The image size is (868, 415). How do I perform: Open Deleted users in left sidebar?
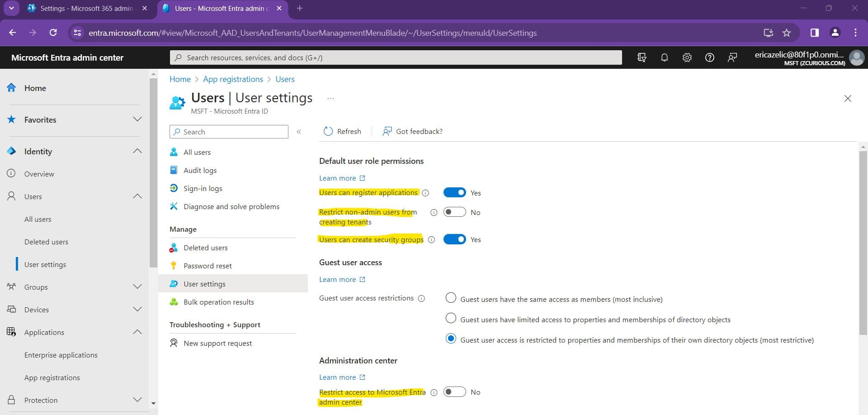(46, 242)
